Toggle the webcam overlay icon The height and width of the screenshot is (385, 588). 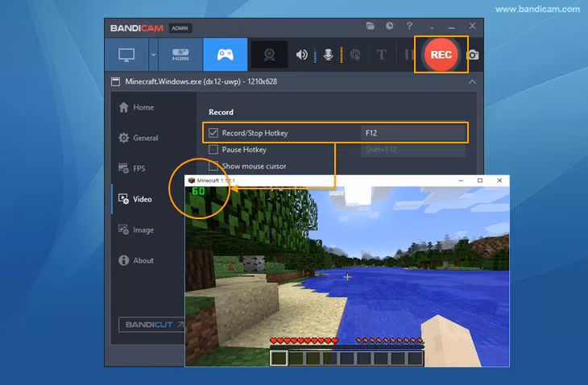(269, 55)
